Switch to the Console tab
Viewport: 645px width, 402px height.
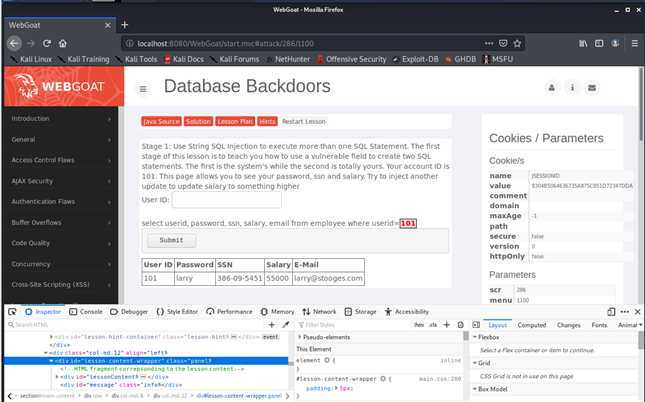(86, 312)
